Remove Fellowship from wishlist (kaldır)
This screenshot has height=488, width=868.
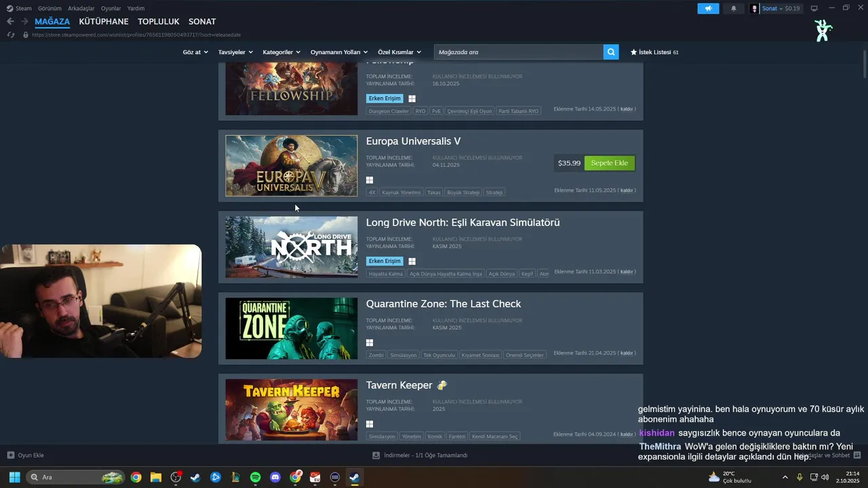click(627, 109)
